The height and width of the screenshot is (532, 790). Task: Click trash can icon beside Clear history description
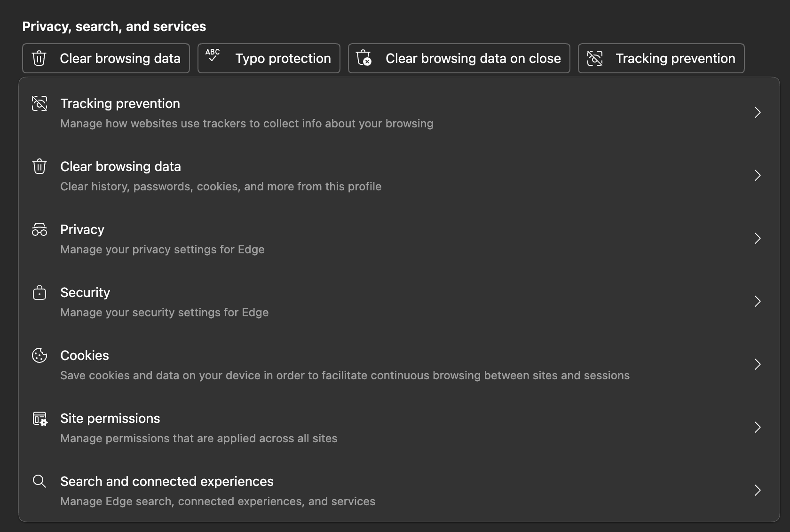39,166
